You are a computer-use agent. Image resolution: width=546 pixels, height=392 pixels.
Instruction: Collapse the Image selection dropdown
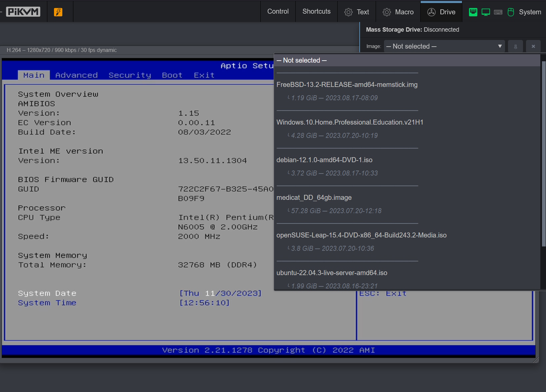click(444, 46)
